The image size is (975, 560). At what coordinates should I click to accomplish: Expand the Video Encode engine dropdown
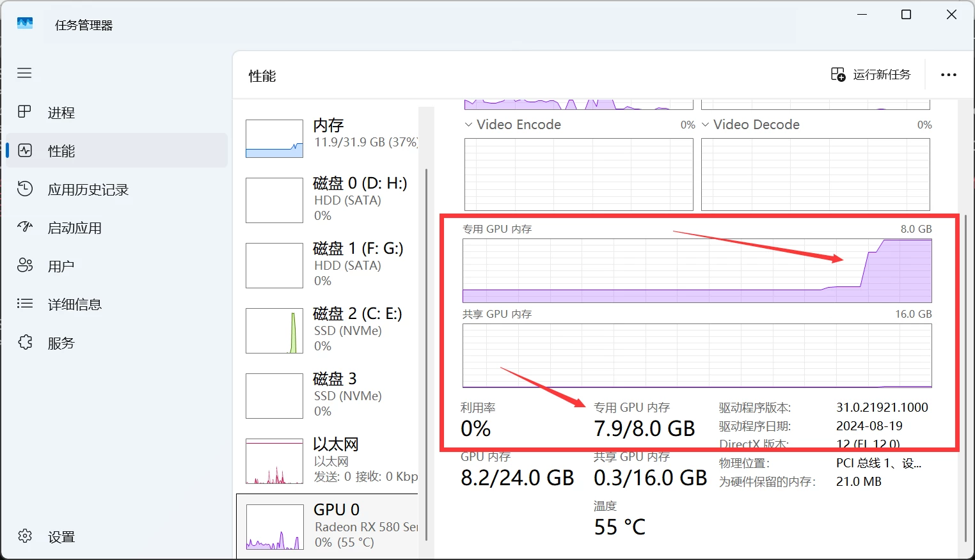tap(469, 125)
